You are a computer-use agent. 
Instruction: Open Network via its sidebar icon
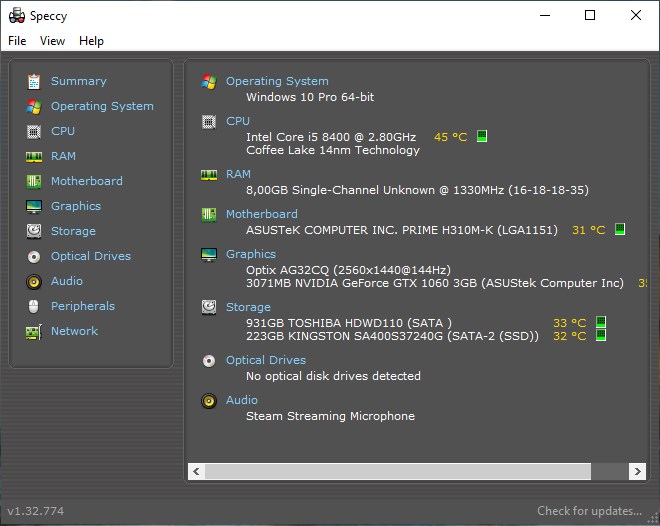34,331
